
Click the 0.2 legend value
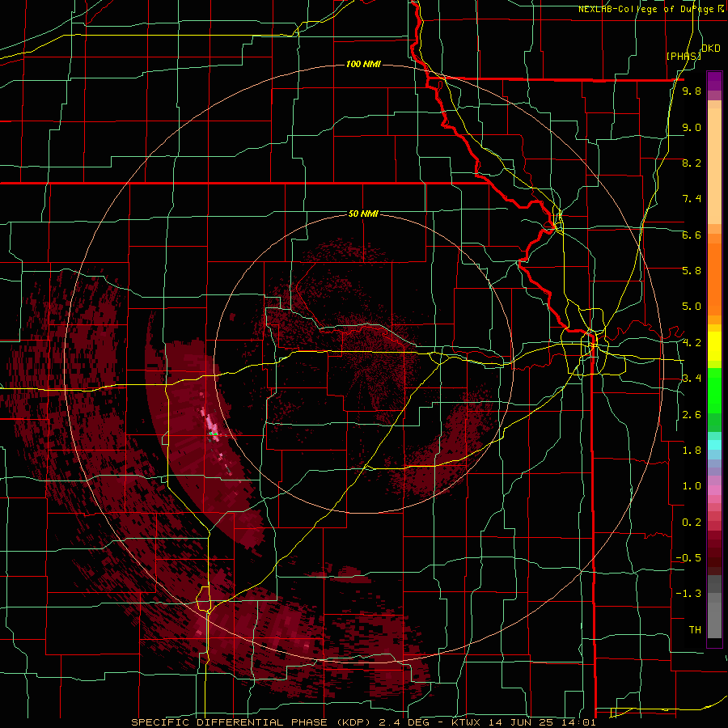pos(692,523)
